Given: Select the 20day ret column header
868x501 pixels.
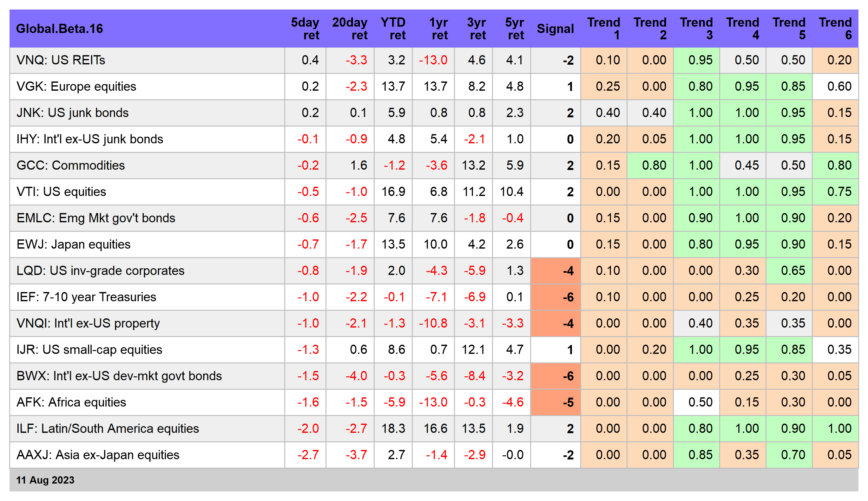Looking at the screenshot, I should 350,29.
